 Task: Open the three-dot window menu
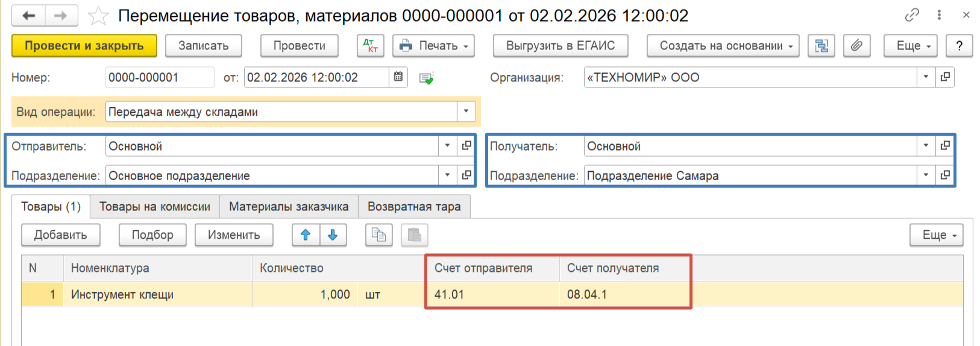pyautogui.click(x=939, y=15)
